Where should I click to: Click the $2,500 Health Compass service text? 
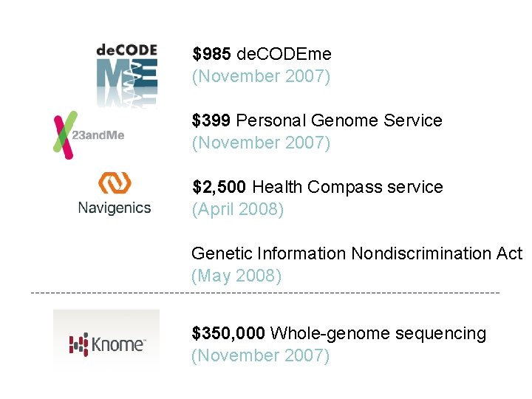click(317, 187)
